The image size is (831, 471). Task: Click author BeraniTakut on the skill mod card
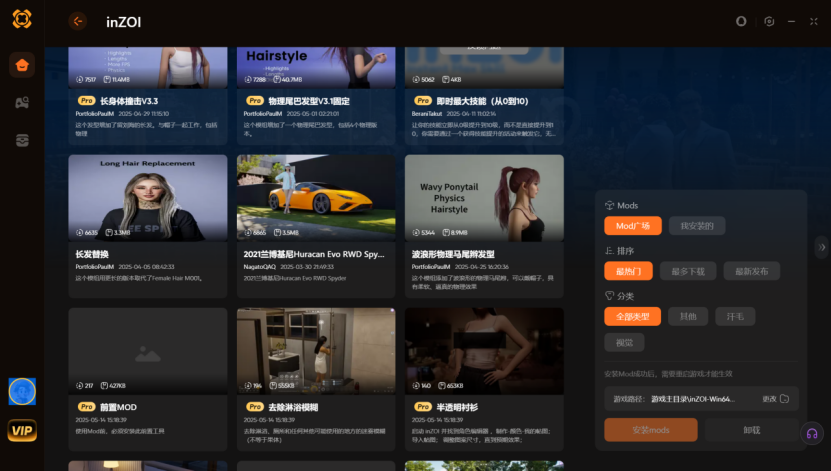click(x=427, y=114)
